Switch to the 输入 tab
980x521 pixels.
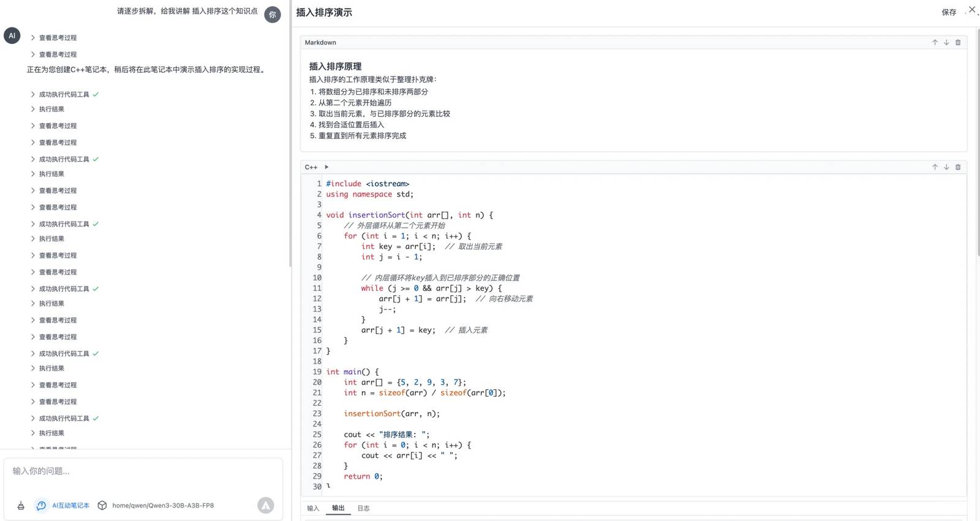[x=313, y=508]
